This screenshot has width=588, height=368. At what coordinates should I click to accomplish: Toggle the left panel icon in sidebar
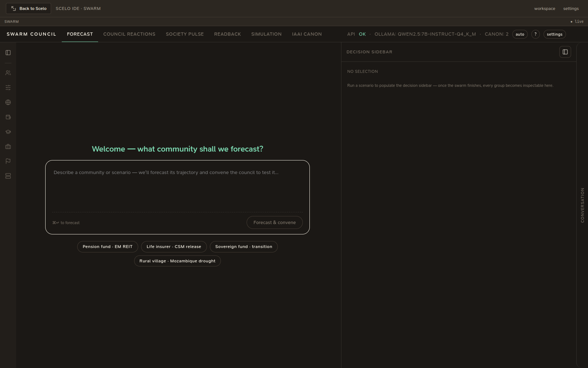(x=8, y=53)
